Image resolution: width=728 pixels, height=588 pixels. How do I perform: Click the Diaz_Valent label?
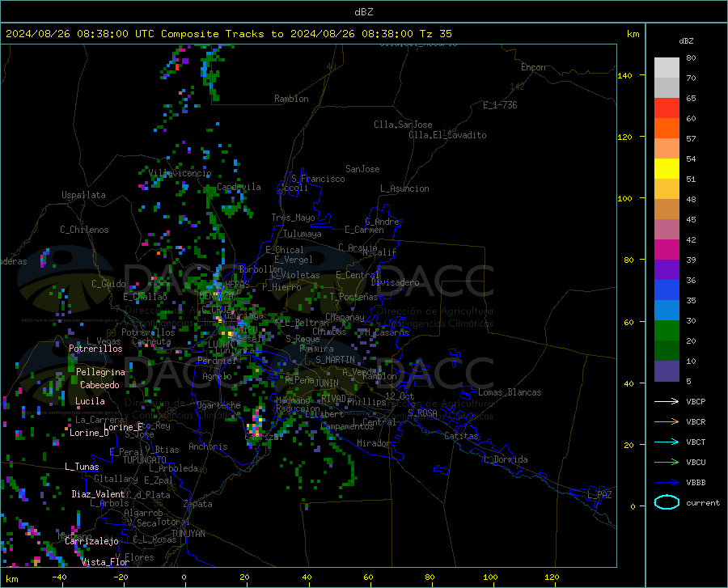(x=98, y=494)
